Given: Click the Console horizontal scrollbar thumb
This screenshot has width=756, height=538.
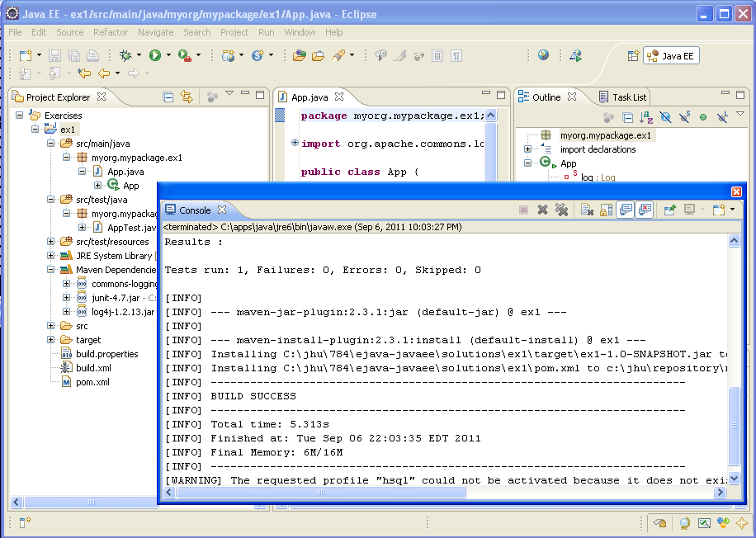Looking at the screenshot, I should (321, 492).
